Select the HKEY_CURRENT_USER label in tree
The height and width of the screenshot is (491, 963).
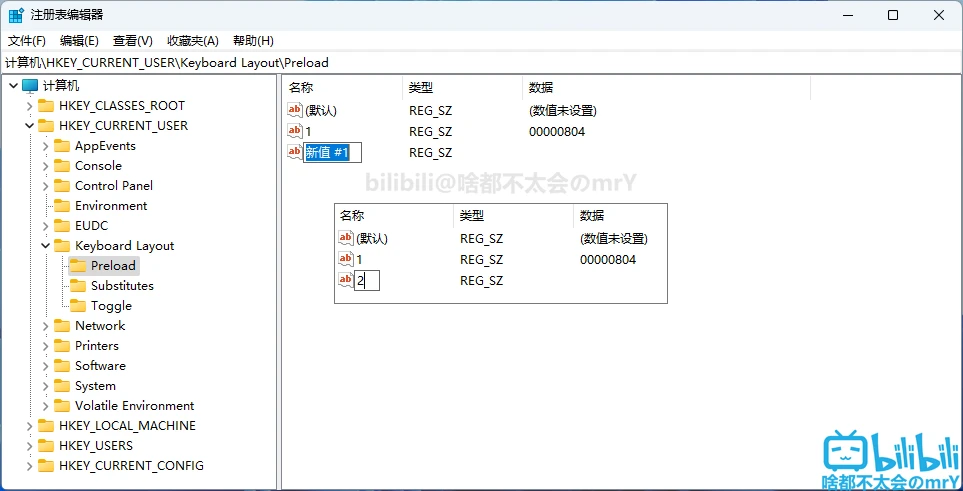(x=123, y=126)
